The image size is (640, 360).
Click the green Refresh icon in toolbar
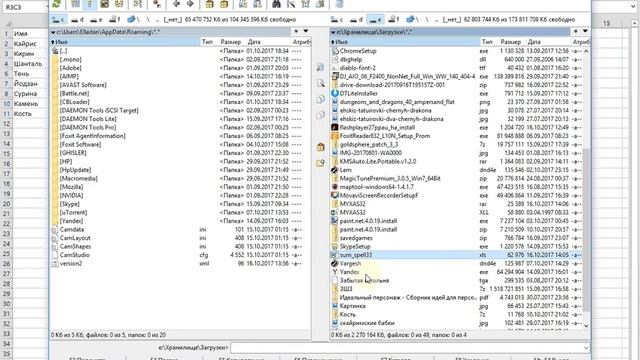pos(56,4)
